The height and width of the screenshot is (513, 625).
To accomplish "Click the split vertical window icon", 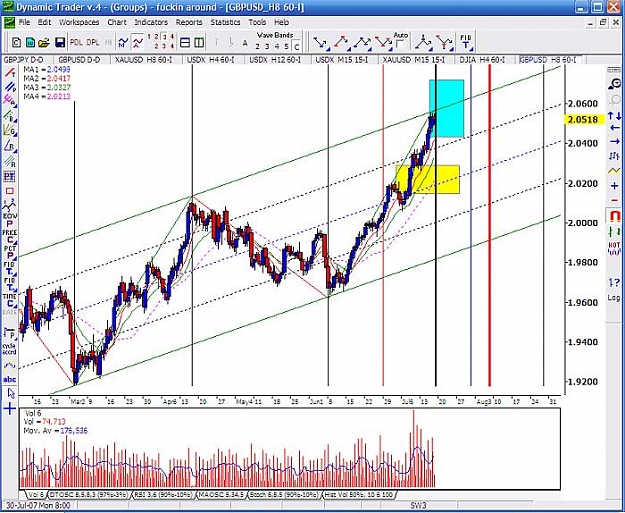I will (199, 42).
